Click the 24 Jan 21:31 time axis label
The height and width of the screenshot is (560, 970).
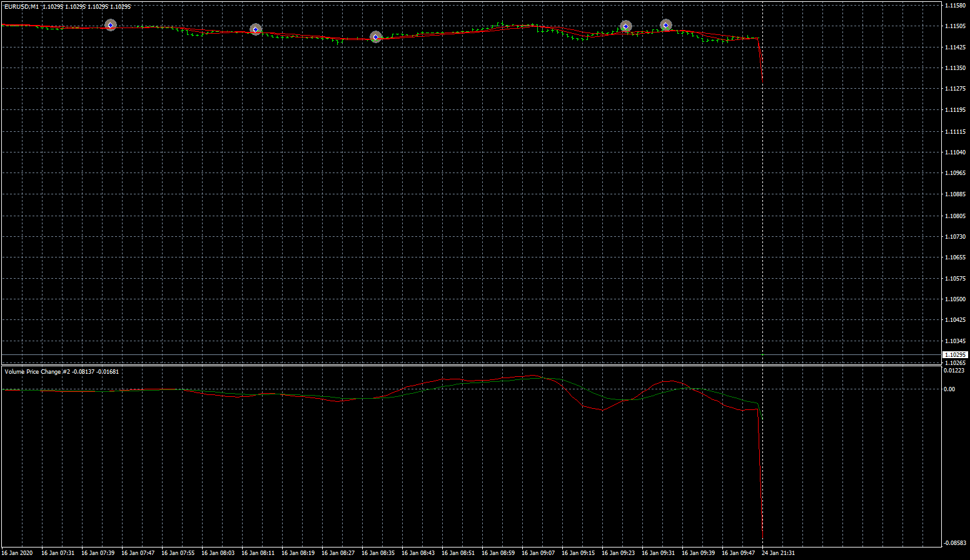(778, 553)
